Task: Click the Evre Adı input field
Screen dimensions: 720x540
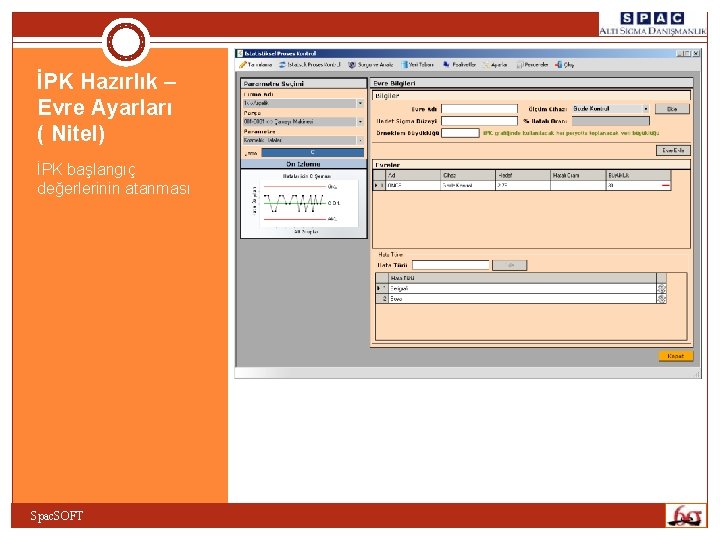Action: (479, 109)
